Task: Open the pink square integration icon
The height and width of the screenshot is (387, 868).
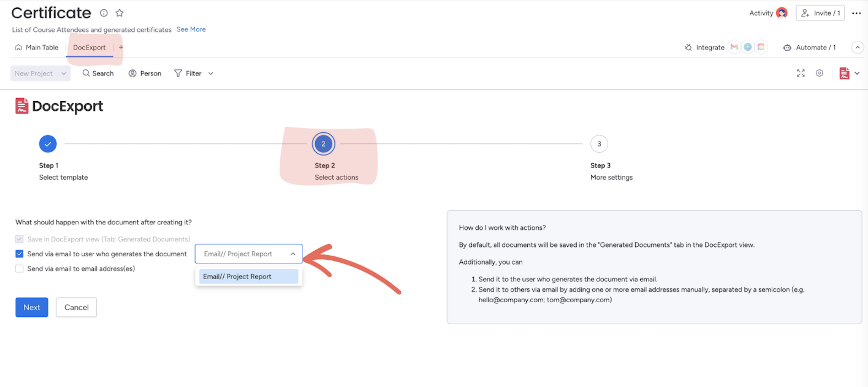Action: 761,47
